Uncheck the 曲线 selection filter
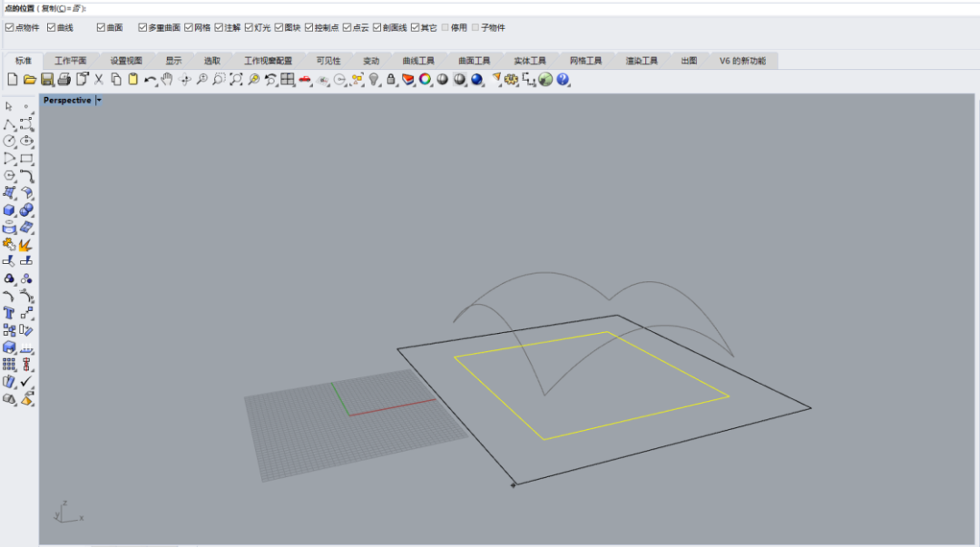 52,28
